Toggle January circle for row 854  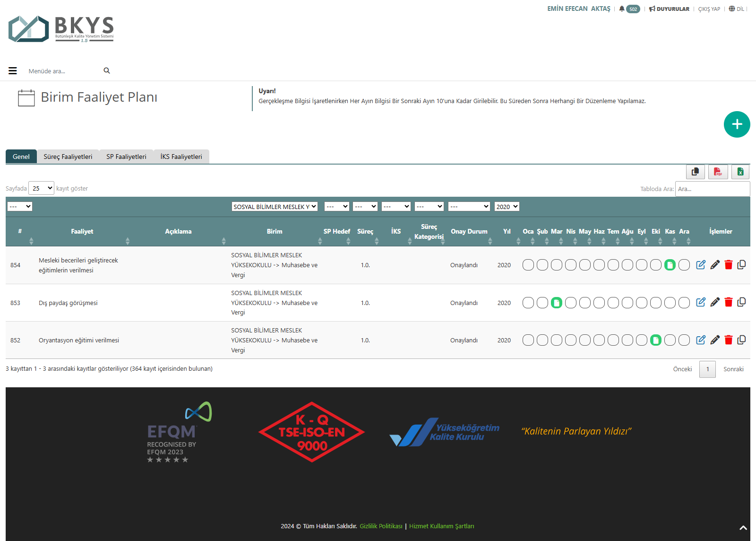coord(528,265)
